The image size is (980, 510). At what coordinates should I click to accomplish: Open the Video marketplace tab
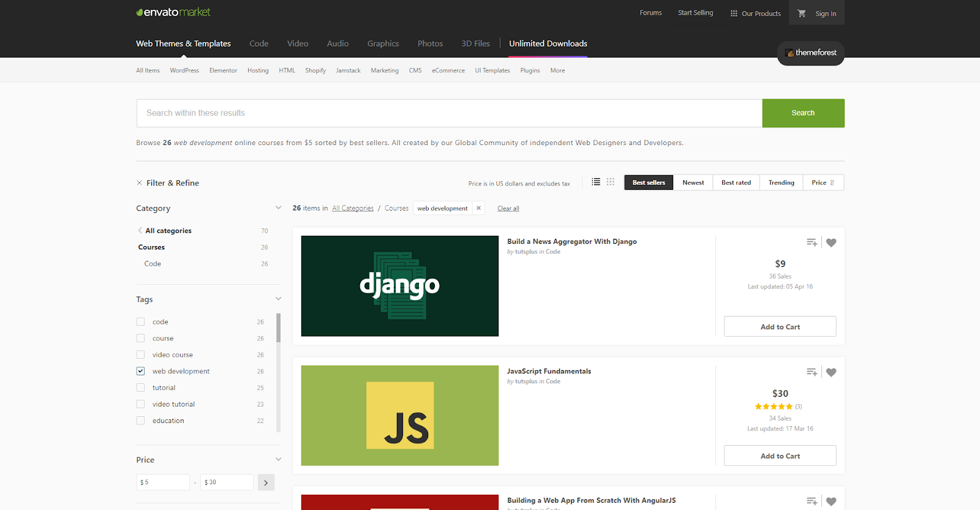[x=298, y=43]
